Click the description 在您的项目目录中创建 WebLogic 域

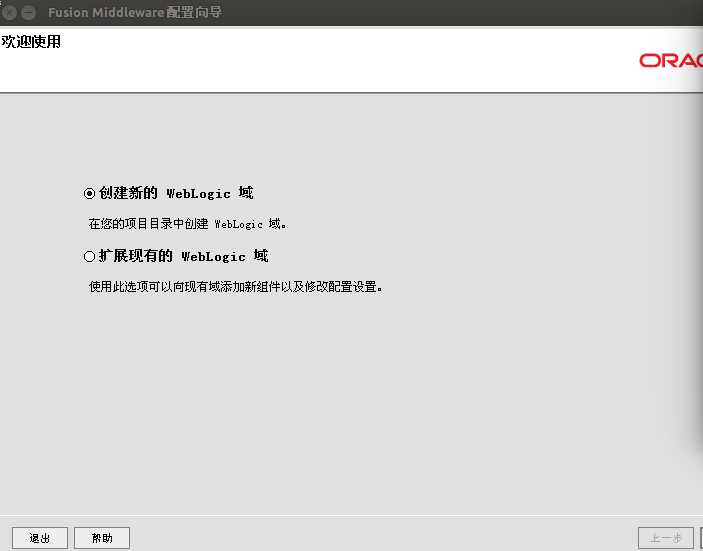point(187,224)
